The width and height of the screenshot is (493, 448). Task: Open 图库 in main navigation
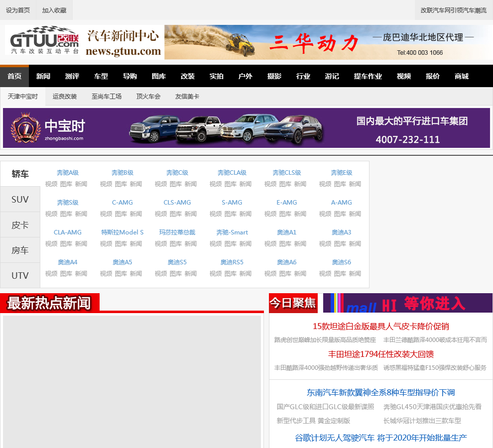[x=159, y=76]
